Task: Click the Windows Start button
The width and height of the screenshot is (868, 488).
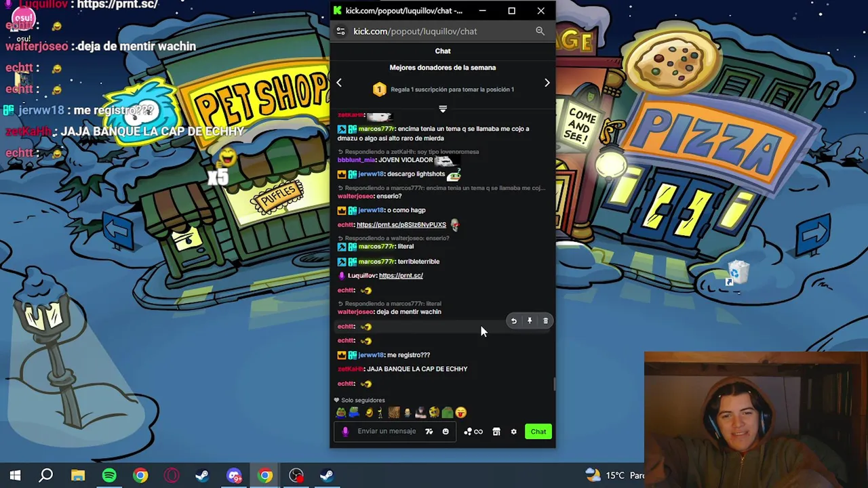Action: [15, 476]
